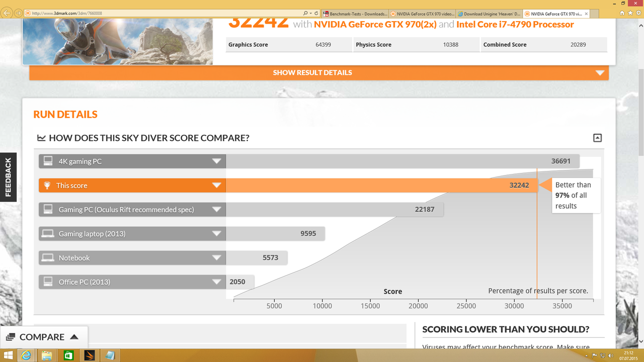644x362 pixels.
Task: Click the browser Forward arrow button
Action: (19, 13)
